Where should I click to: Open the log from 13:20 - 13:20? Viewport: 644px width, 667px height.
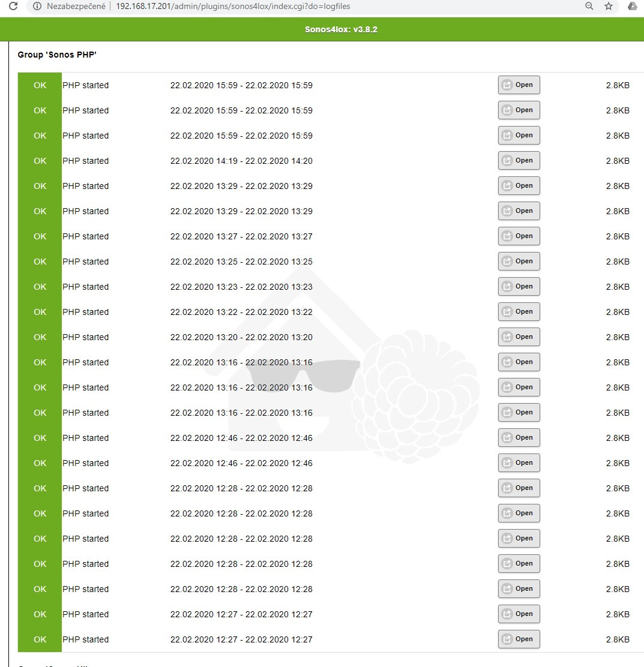pos(519,336)
